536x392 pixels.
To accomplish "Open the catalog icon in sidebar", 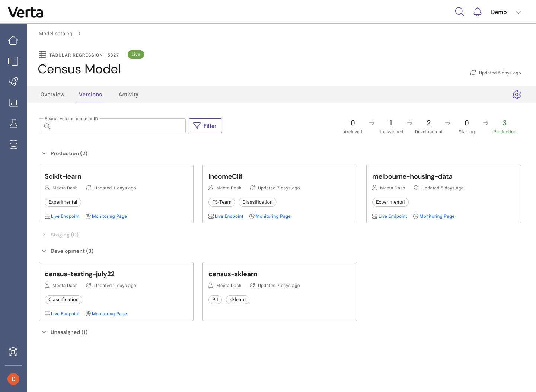I will pos(13,61).
